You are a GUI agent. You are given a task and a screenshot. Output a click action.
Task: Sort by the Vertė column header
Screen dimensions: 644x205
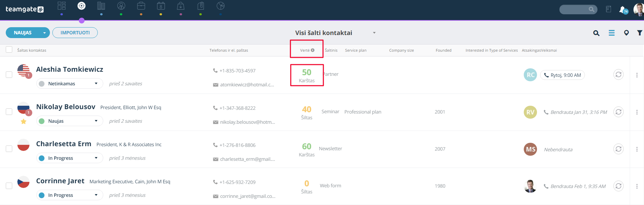click(x=305, y=50)
